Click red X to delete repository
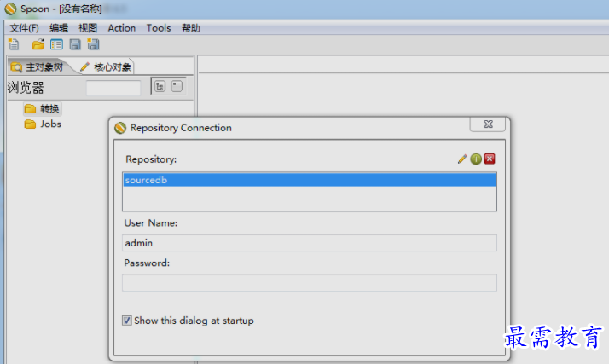Image resolution: width=609 pixels, height=364 pixels. coord(490,159)
